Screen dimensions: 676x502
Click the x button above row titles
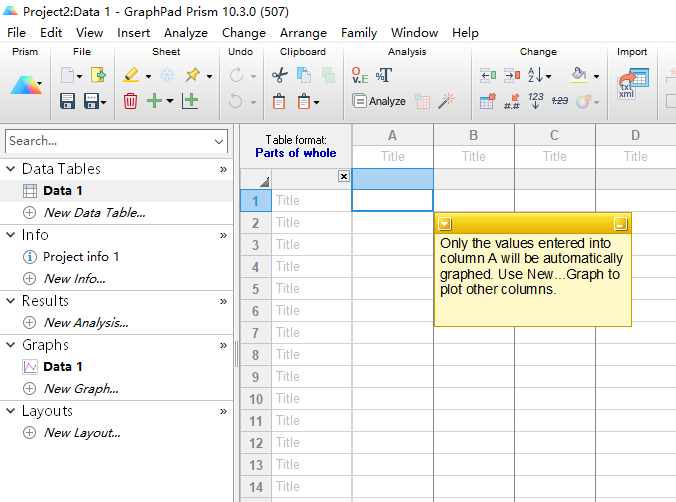(344, 176)
